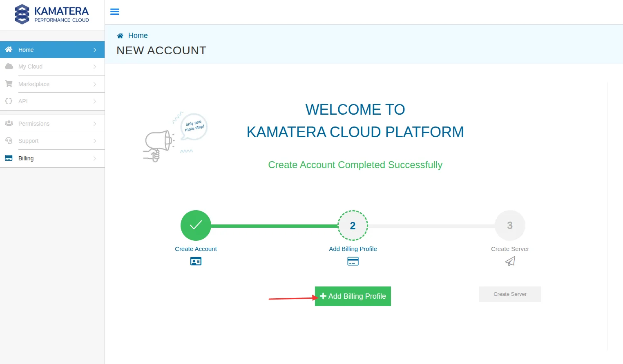Screen dimensions: 623x364
Task: Click the API curly braces icon
Action: coord(9,101)
